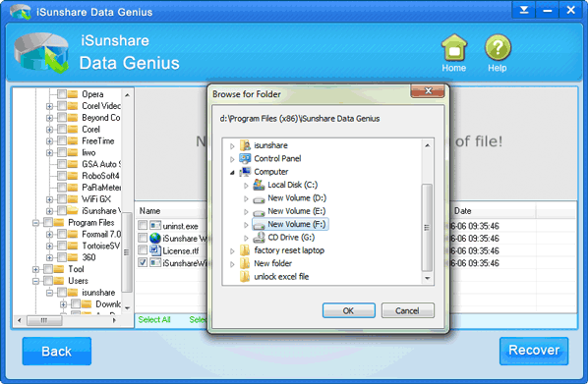Click the CD Drive (G:) disc icon
The height and width of the screenshot is (384, 588).
click(x=259, y=237)
